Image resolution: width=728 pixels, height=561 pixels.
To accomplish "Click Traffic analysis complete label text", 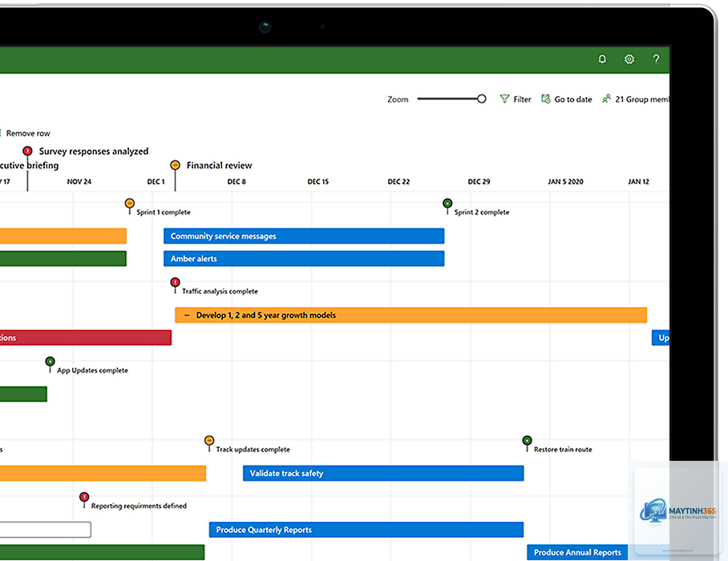I will 220,292.
